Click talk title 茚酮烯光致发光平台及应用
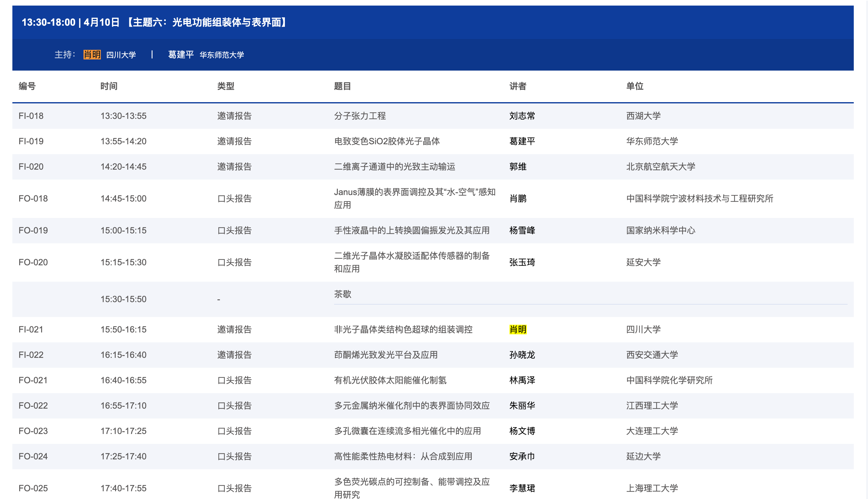 tap(386, 355)
